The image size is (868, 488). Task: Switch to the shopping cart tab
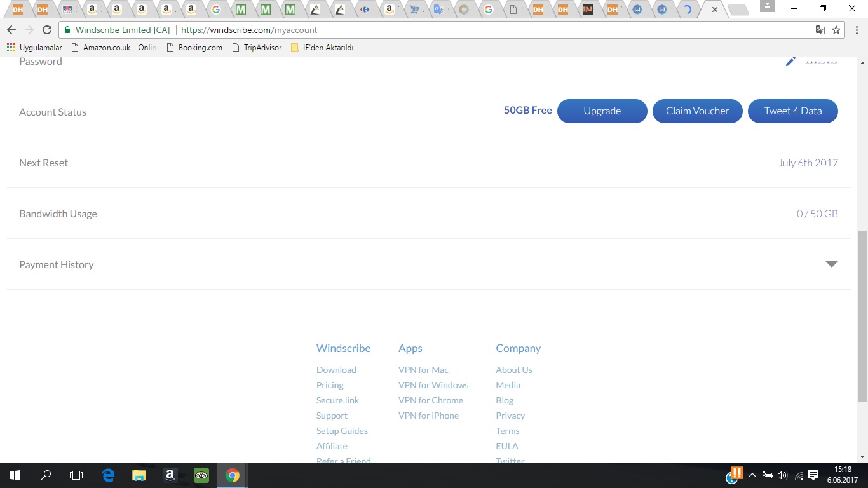[x=414, y=10]
